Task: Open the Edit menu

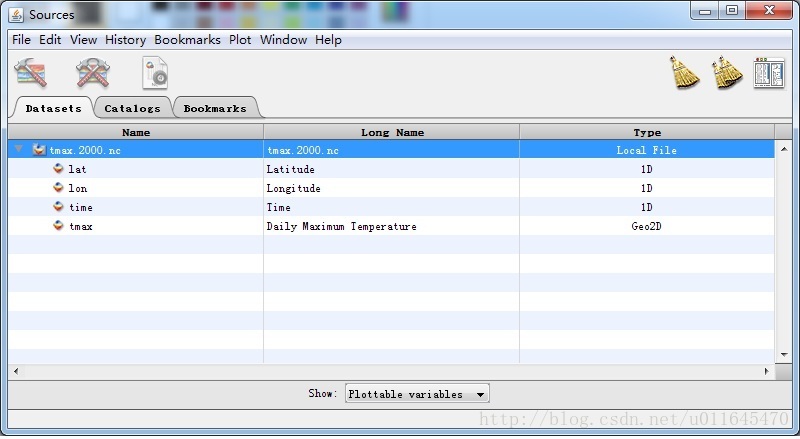Action: click(x=50, y=40)
